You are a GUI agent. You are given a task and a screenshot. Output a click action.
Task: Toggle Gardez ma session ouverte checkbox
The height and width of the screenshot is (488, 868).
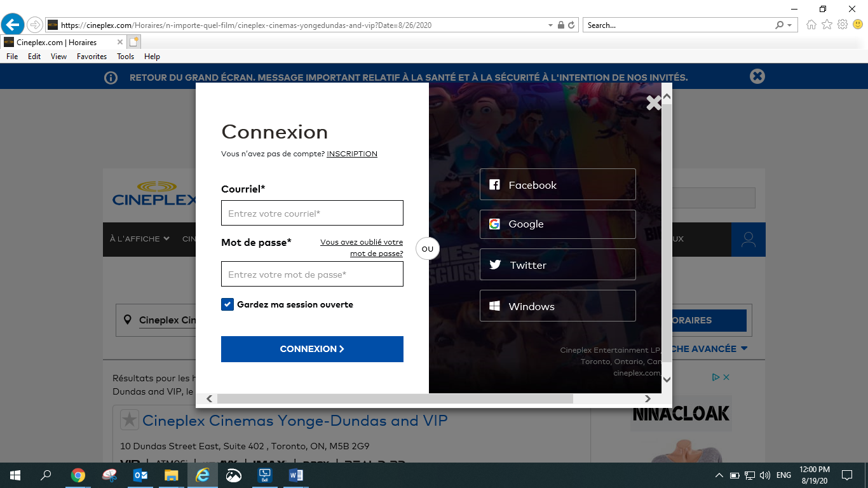pyautogui.click(x=227, y=304)
